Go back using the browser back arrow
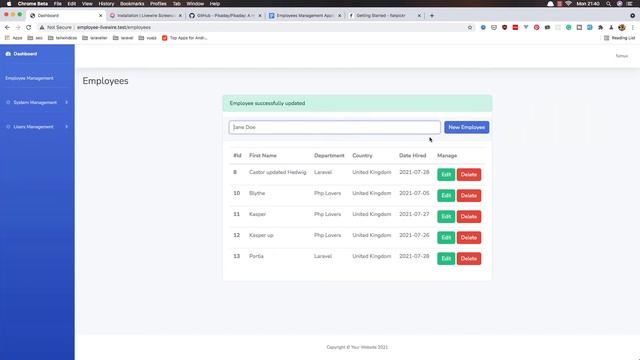 click(7, 27)
